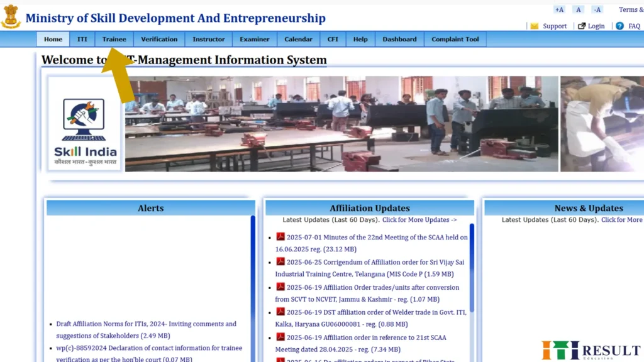
Task: Reset font size with A button
Action: (579, 9)
